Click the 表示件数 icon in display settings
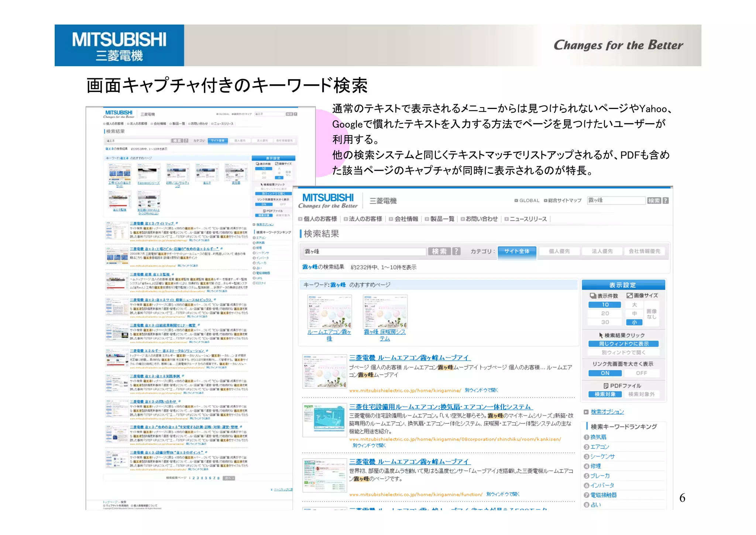The width and height of the screenshot is (756, 535). point(593,296)
